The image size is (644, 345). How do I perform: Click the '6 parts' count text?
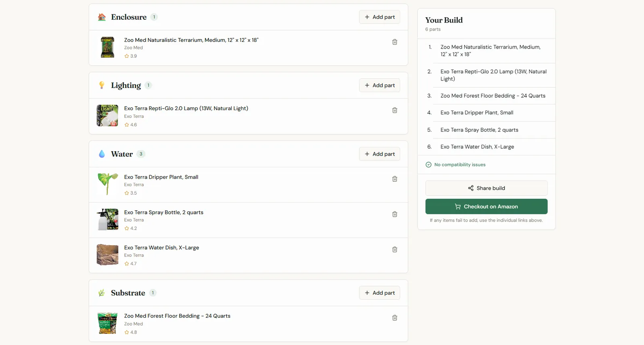tap(433, 29)
